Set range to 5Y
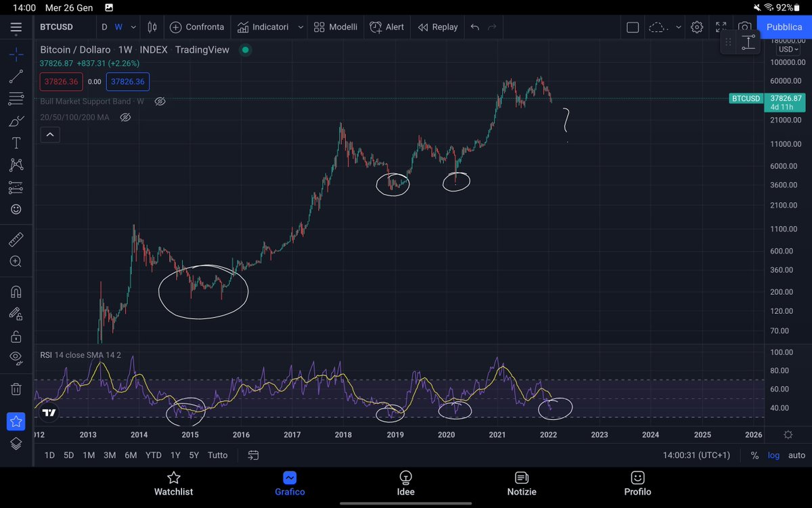 point(194,455)
